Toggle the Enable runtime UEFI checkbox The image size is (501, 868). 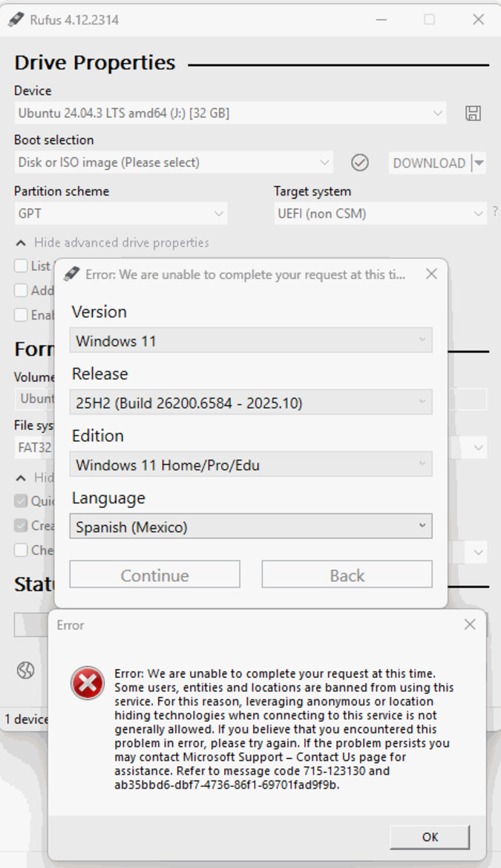point(21,315)
